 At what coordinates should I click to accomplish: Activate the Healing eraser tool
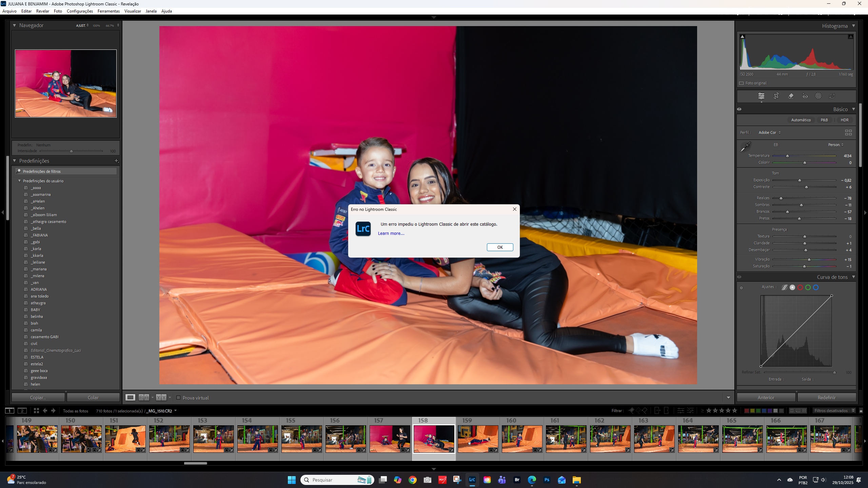pos(791,96)
